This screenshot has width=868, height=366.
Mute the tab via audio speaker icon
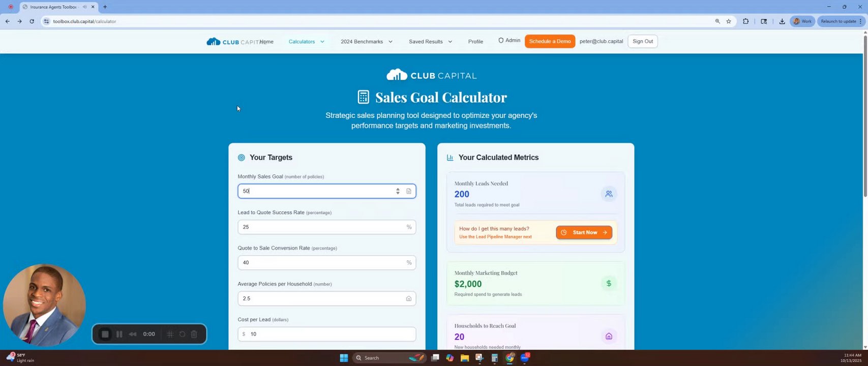tap(84, 7)
